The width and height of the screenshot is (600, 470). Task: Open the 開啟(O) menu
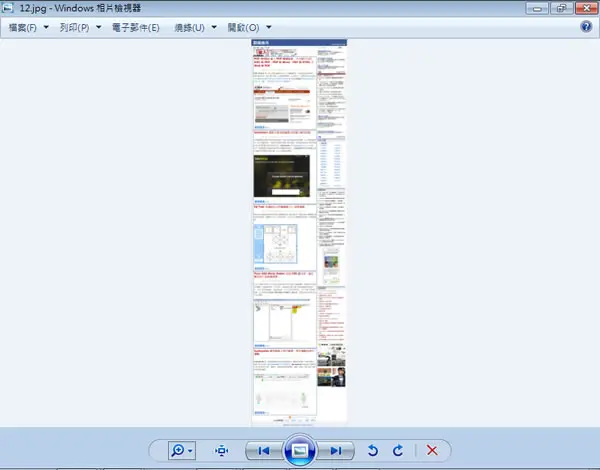[x=243, y=28]
